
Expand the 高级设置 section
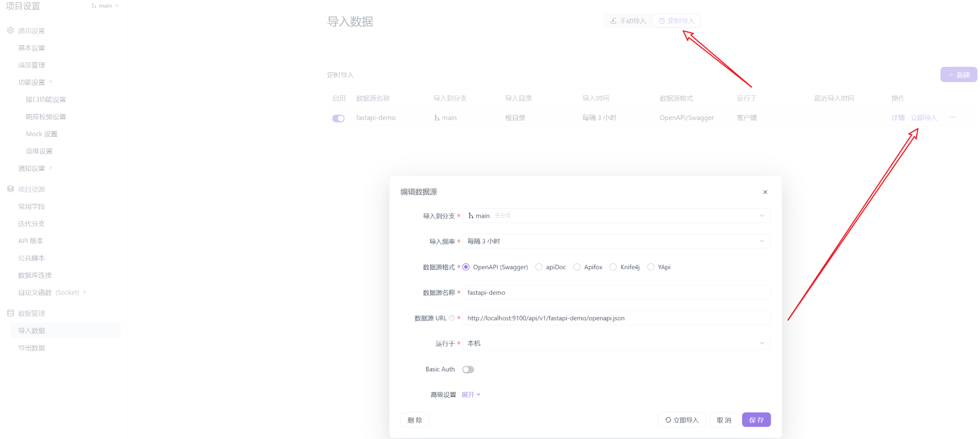coord(471,395)
